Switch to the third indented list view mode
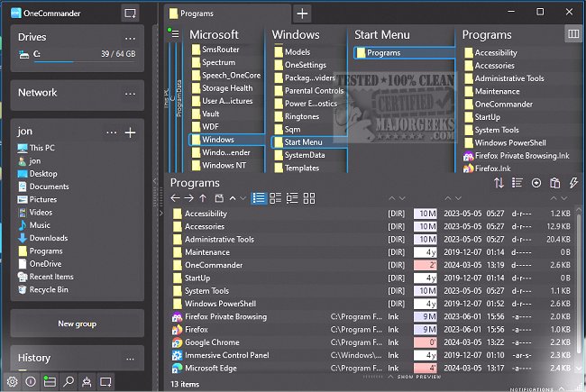The image size is (586, 392). coord(292,198)
